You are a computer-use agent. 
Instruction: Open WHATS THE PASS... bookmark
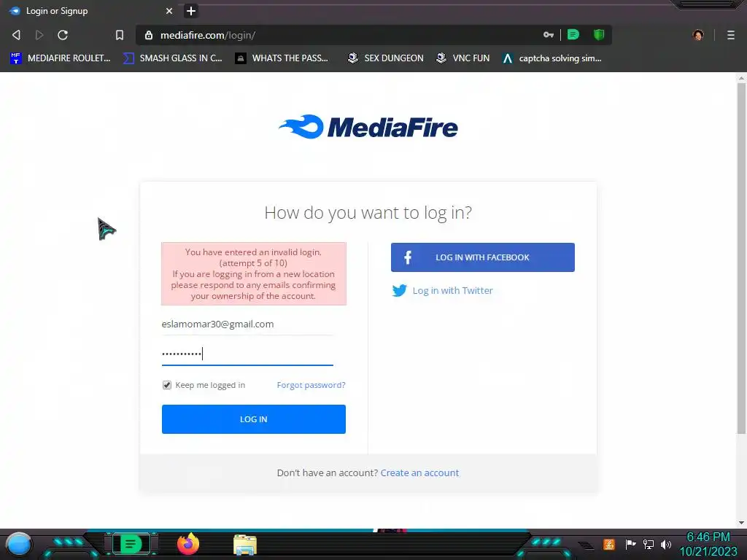(x=282, y=58)
